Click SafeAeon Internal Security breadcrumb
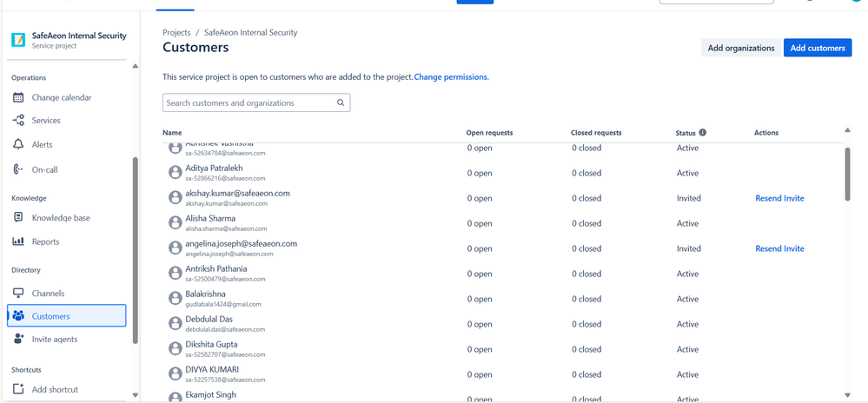The image size is (868, 403). point(251,33)
